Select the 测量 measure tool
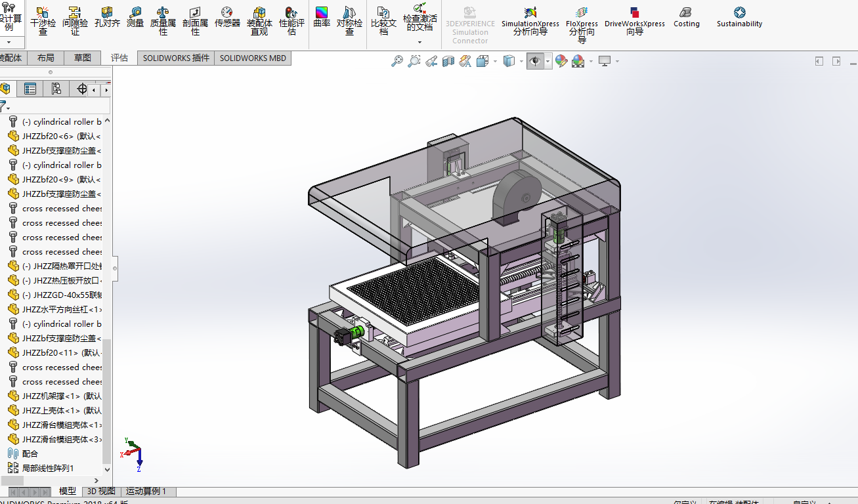Image resolution: width=858 pixels, height=504 pixels. (x=135, y=18)
